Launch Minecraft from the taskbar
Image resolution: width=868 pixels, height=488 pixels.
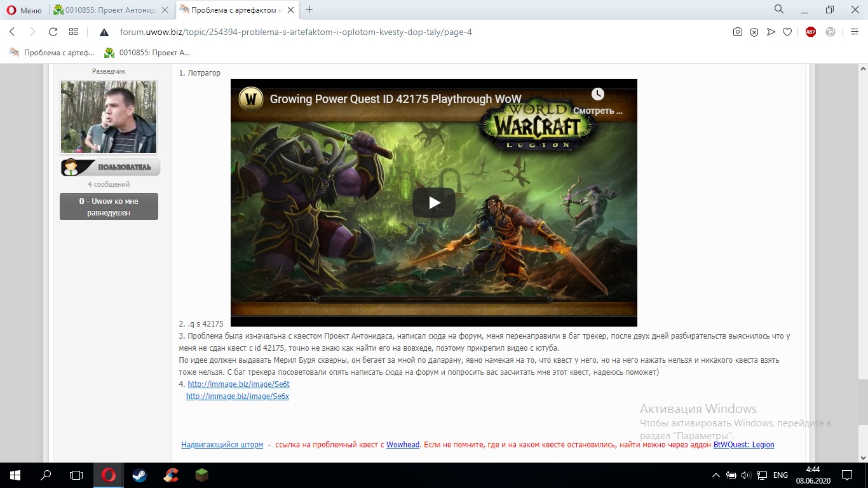tap(201, 475)
